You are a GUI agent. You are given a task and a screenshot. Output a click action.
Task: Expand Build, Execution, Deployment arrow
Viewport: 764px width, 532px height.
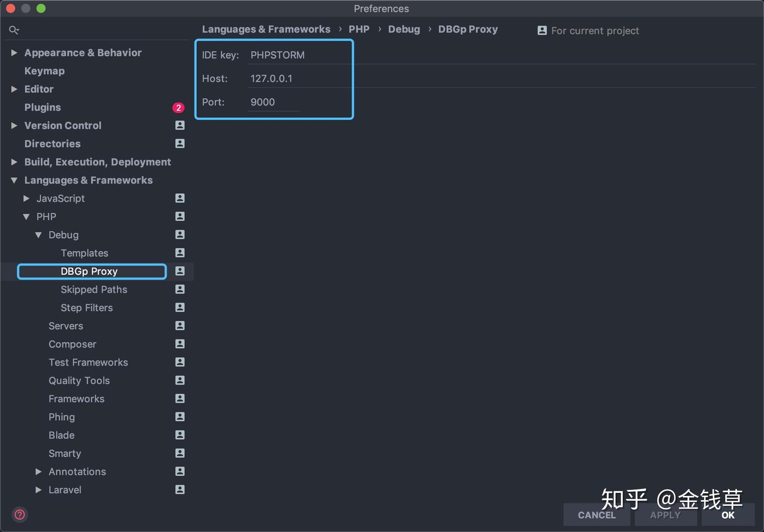pos(14,162)
